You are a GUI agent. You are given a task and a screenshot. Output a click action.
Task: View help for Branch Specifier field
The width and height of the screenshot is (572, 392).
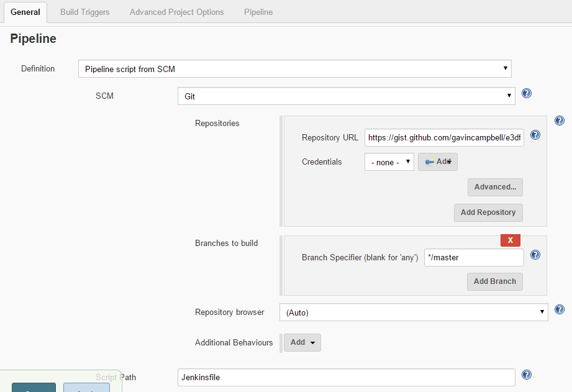pos(535,255)
